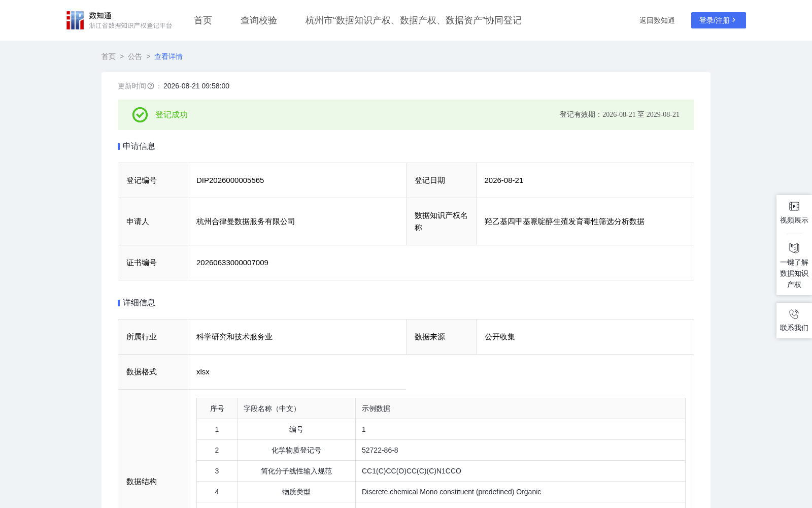The width and height of the screenshot is (812, 508).
Task: Select certificate number 20260633000007009
Action: [x=232, y=263]
